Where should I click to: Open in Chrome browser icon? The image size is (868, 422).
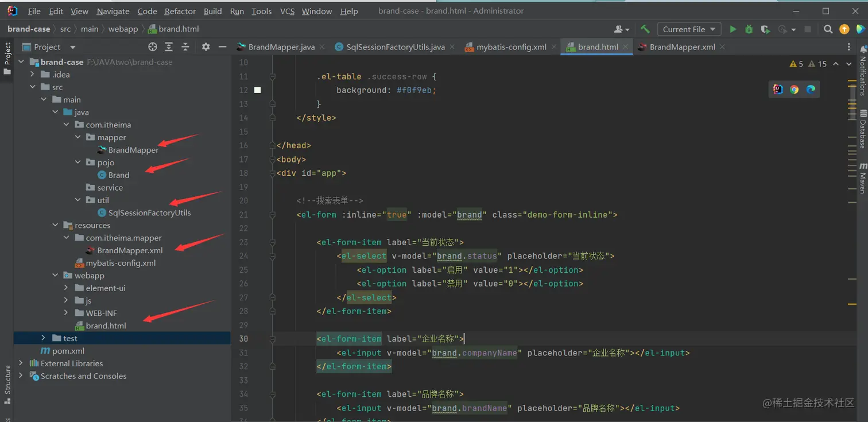pyautogui.click(x=794, y=89)
